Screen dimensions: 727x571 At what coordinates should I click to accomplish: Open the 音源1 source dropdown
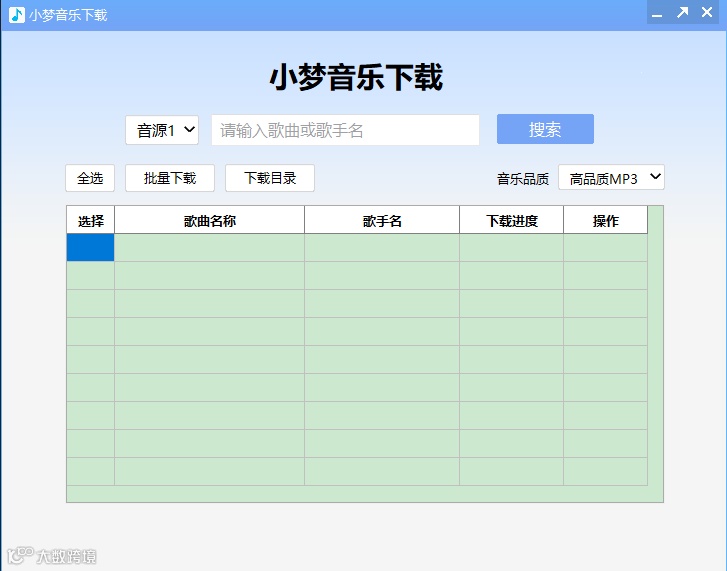tap(162, 130)
